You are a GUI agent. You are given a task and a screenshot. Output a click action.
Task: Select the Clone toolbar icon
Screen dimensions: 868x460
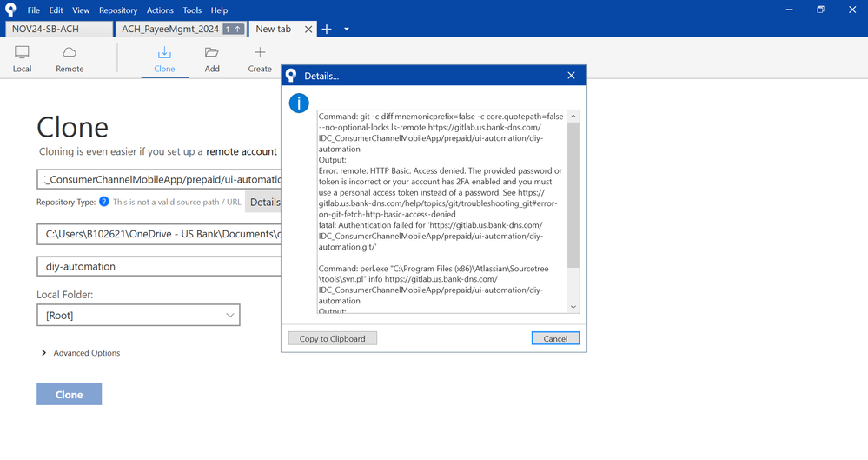click(164, 59)
